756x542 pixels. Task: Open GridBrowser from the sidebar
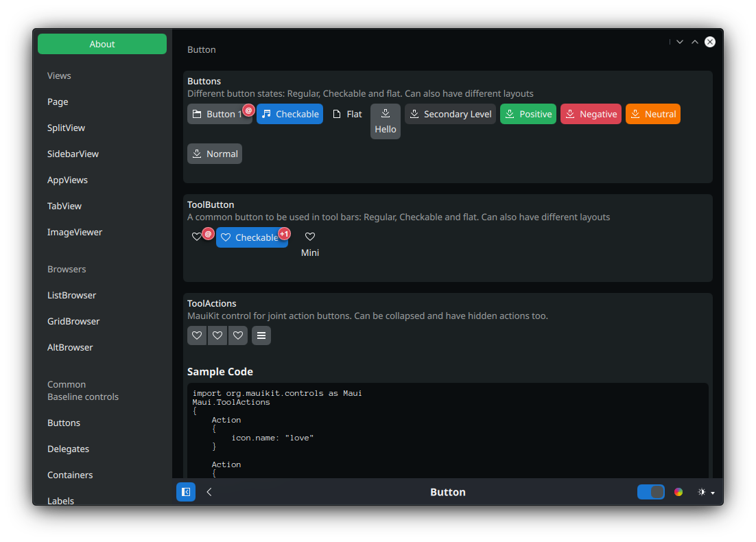point(102,321)
